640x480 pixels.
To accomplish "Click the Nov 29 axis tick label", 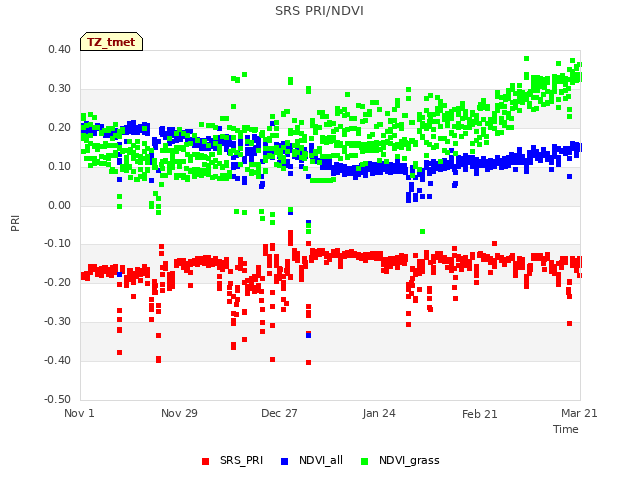I will [179, 413].
